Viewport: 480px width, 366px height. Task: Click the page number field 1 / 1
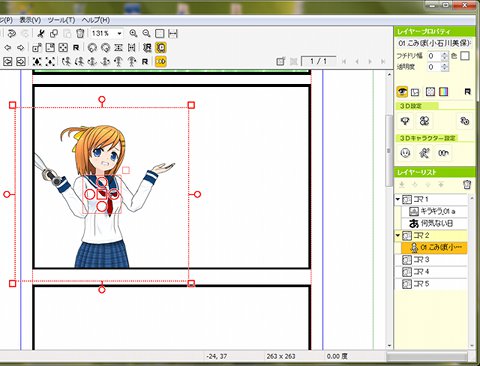(318, 61)
